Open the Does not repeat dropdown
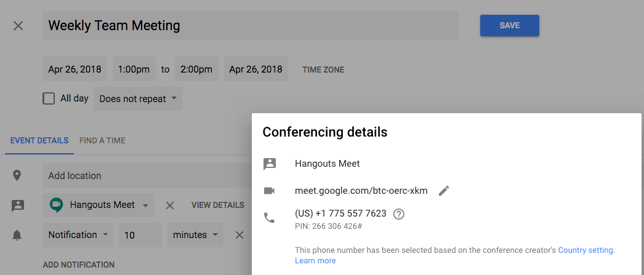 (x=137, y=99)
